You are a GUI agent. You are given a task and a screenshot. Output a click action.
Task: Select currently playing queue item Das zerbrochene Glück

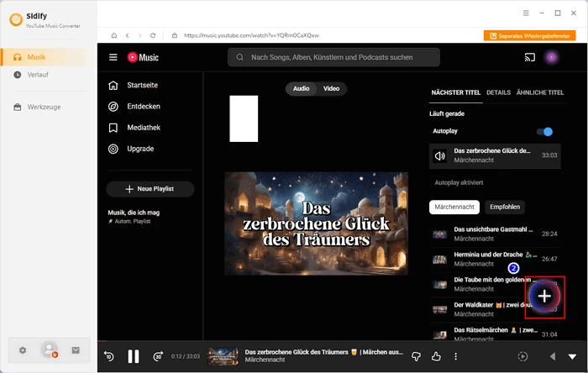[x=495, y=155]
